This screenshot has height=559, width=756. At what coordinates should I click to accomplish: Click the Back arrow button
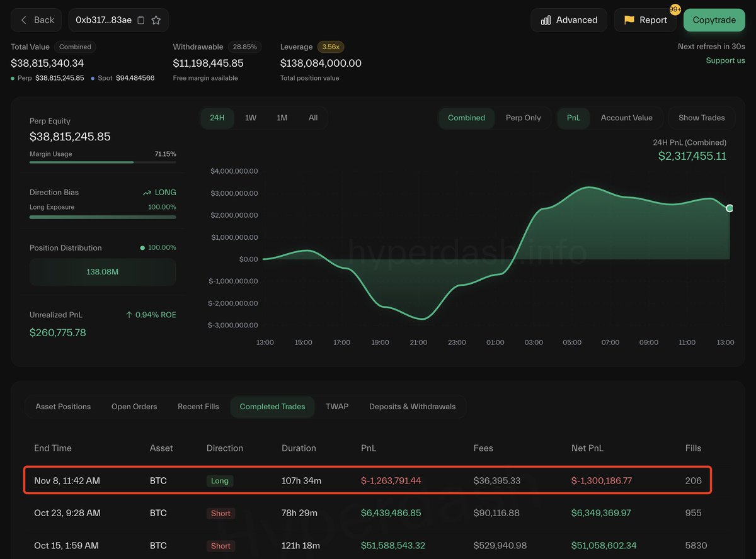[x=37, y=20]
